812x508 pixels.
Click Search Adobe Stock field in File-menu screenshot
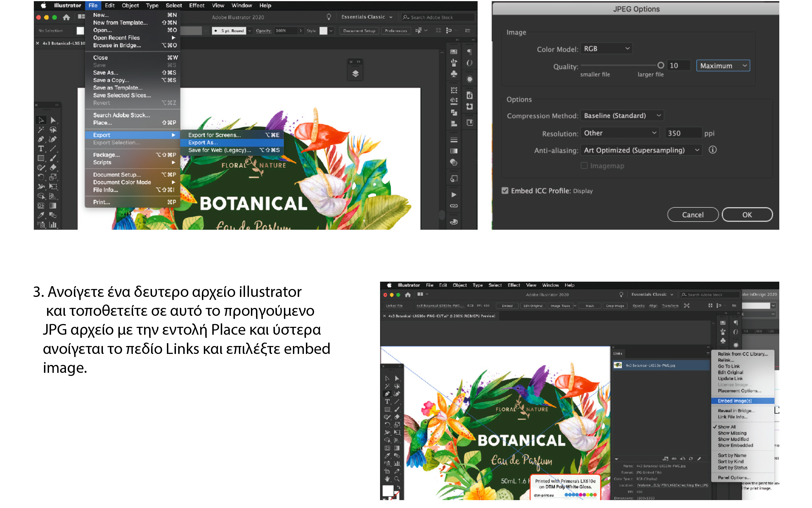tap(438, 17)
